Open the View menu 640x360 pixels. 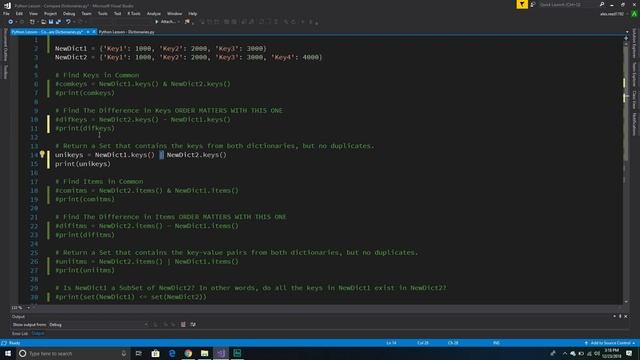click(33, 13)
